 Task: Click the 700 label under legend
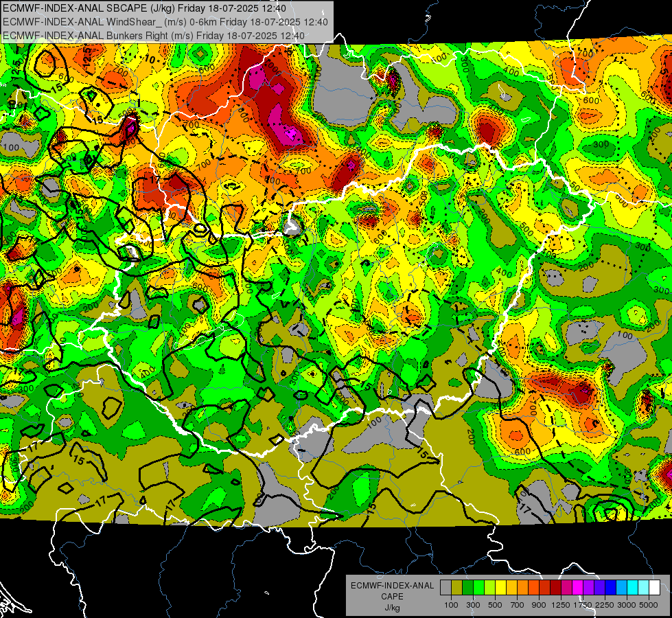tap(518, 605)
